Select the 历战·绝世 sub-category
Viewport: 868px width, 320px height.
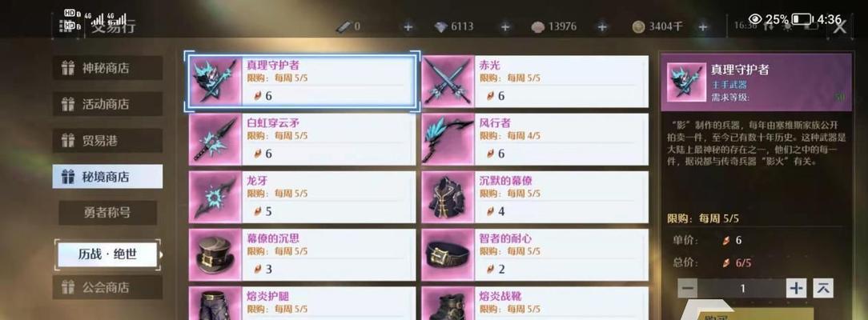pos(107,254)
